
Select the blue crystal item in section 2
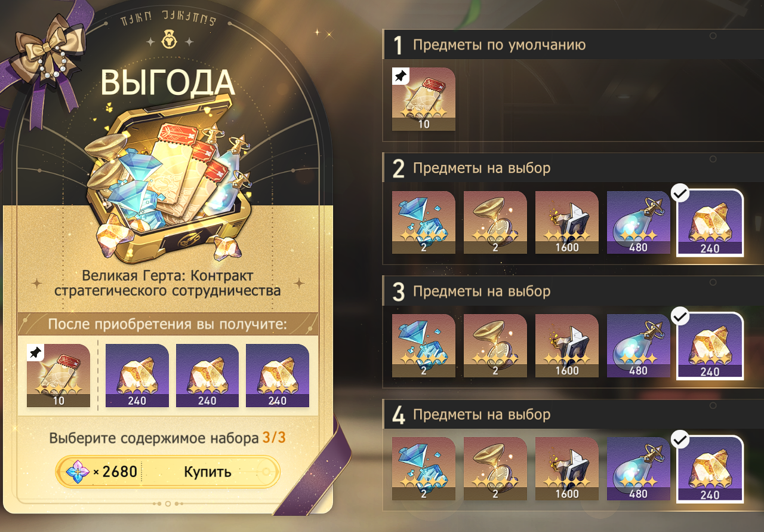pyautogui.click(x=424, y=222)
